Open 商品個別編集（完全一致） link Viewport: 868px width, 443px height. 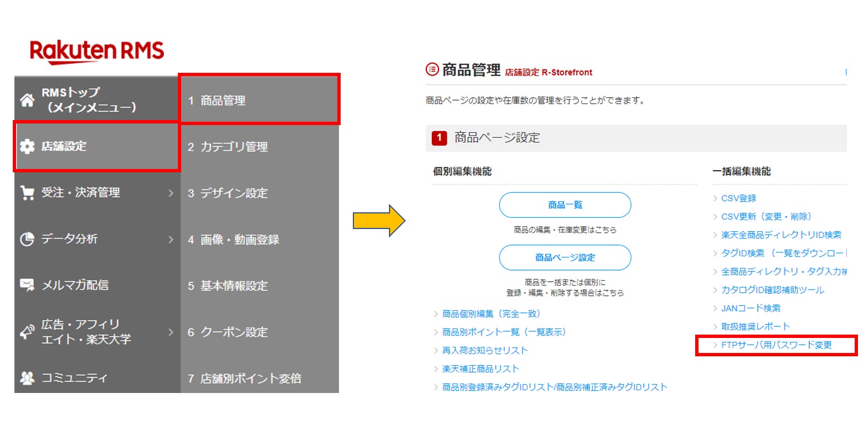click(x=491, y=314)
